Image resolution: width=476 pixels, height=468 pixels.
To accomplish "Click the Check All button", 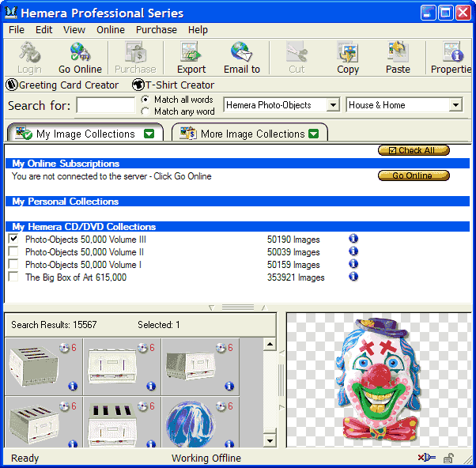I will (414, 150).
